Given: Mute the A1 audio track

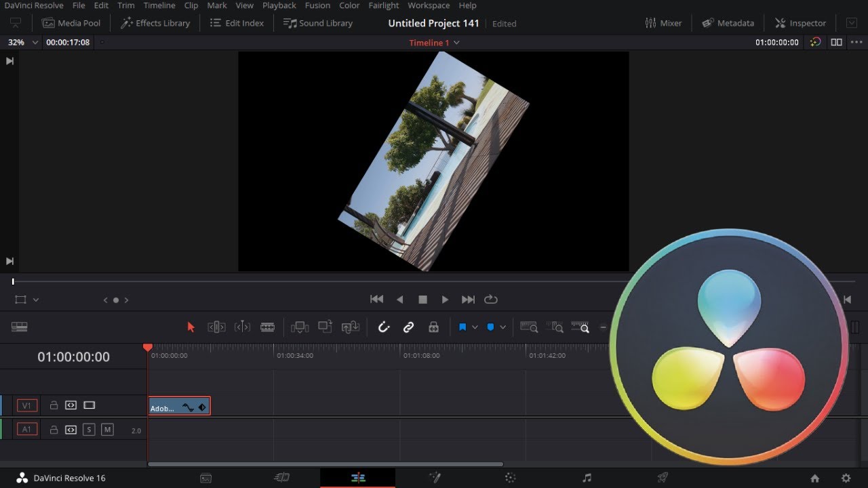Looking at the screenshot, I should 107,429.
